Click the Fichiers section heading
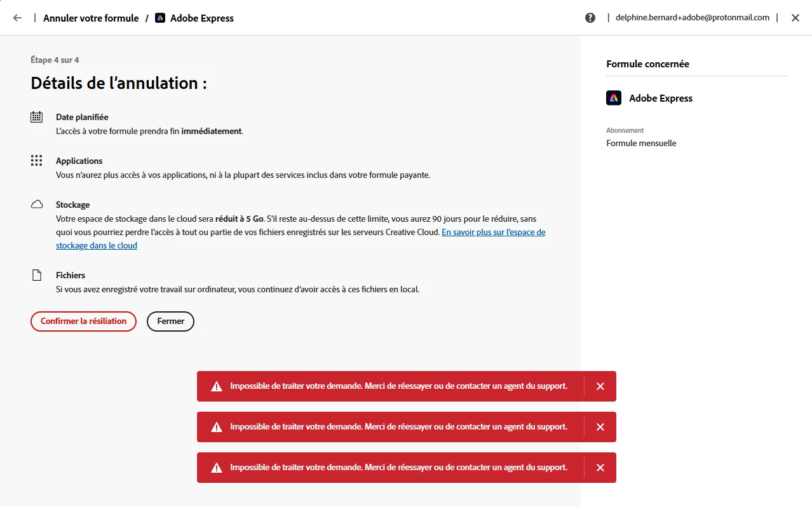 pos(71,275)
